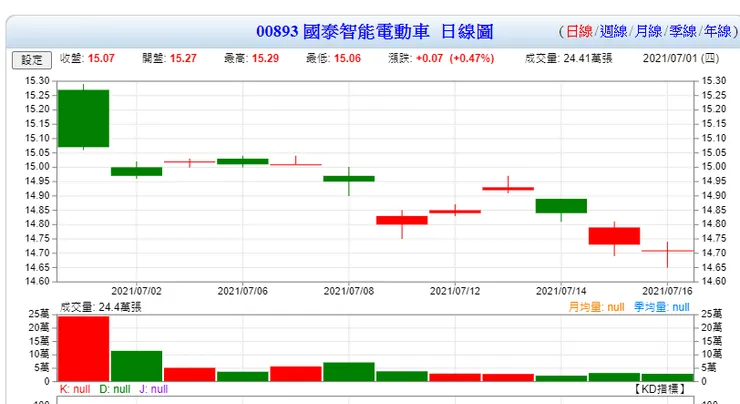Image resolution: width=740 pixels, height=404 pixels.
Task: Click the green candlestick at 2021/07/08
Action: point(349,179)
